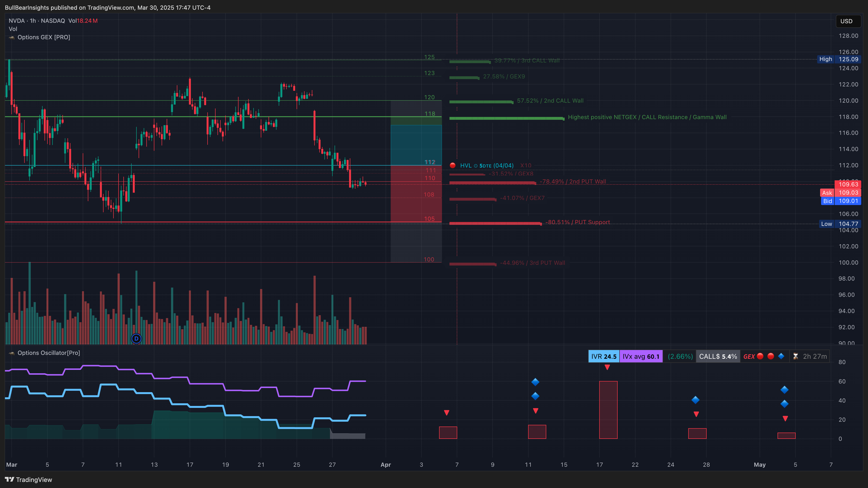Click the 128.00 price axis label
Viewport: 868px width, 488px height.
[x=848, y=36]
